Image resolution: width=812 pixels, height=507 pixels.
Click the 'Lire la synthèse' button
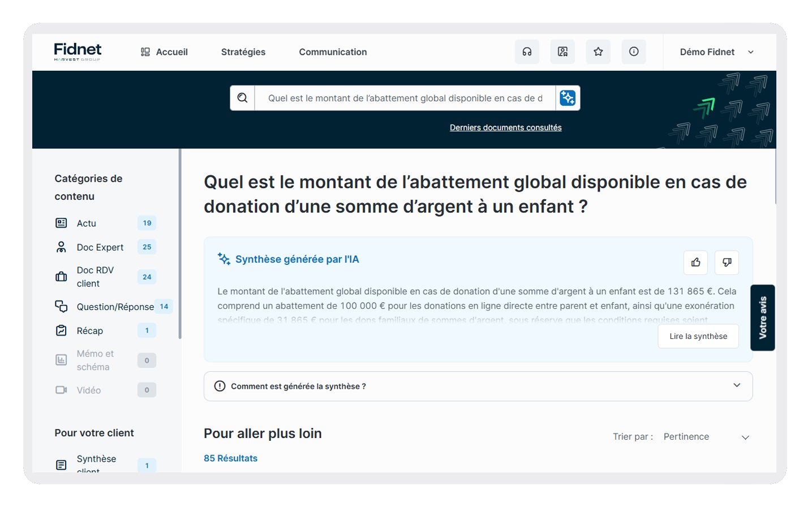click(x=698, y=336)
